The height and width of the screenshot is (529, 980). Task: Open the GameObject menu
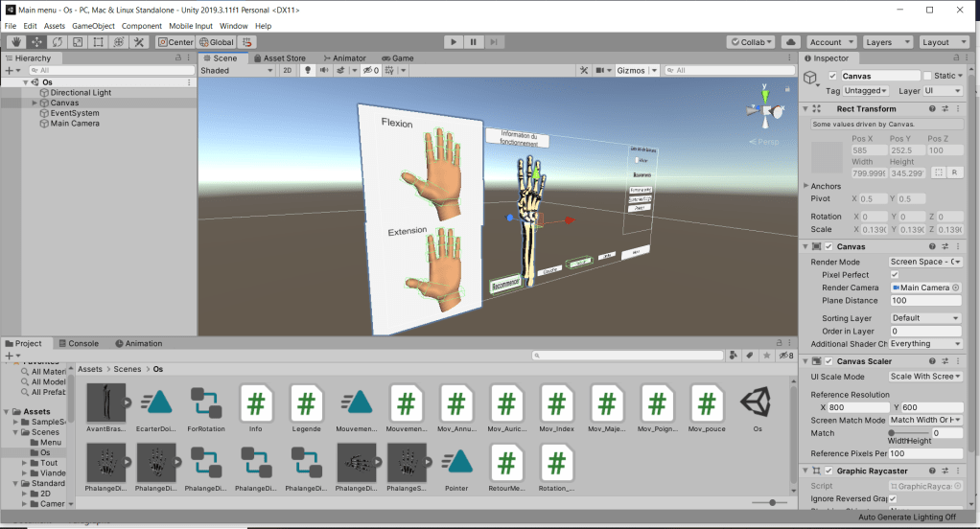click(x=94, y=26)
